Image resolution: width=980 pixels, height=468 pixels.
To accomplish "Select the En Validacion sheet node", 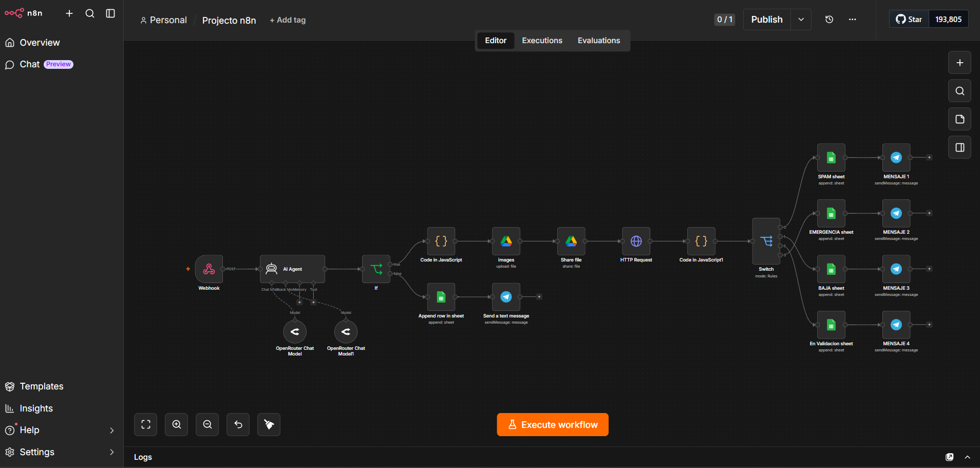I will (x=831, y=325).
